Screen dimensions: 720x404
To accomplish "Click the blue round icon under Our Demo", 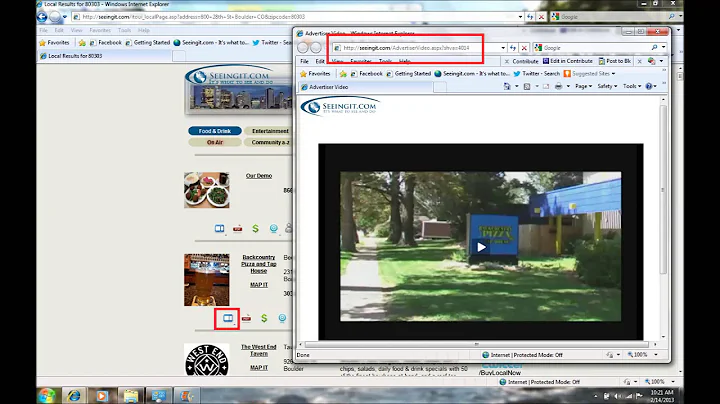I will tap(274, 228).
